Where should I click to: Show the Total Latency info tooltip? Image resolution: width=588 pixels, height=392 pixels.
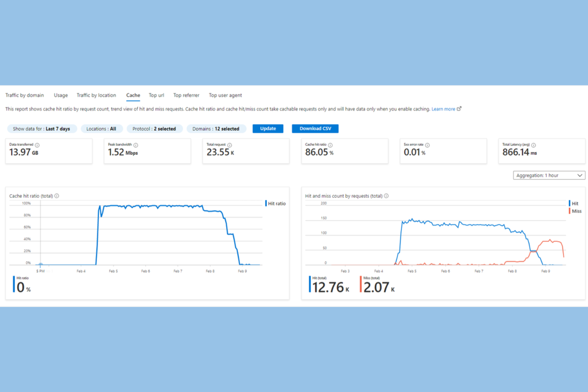coord(534,145)
